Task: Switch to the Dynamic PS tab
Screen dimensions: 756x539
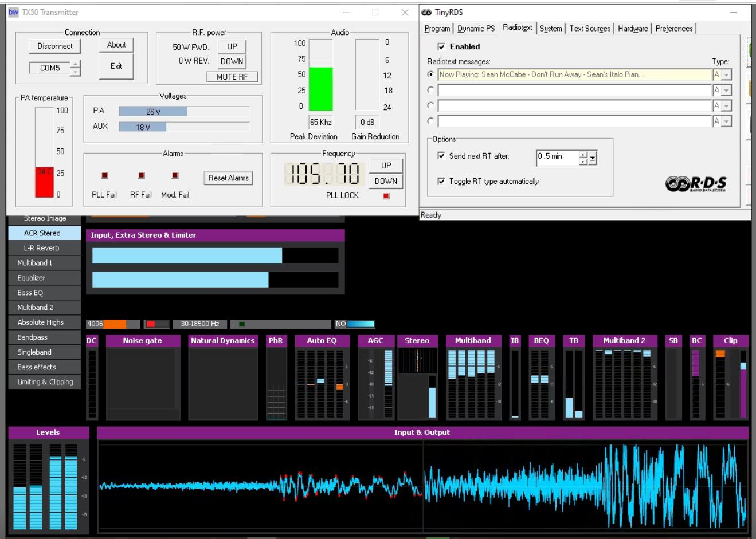Action: point(476,29)
